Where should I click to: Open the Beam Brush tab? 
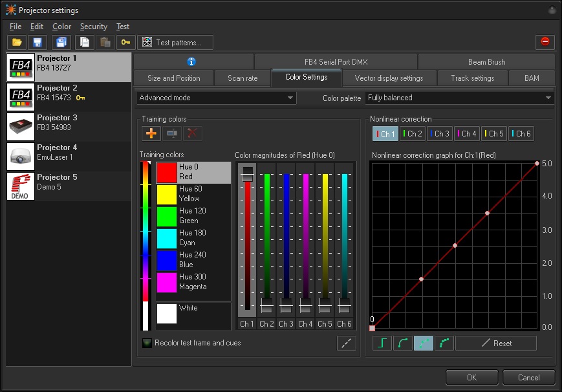[x=486, y=61]
